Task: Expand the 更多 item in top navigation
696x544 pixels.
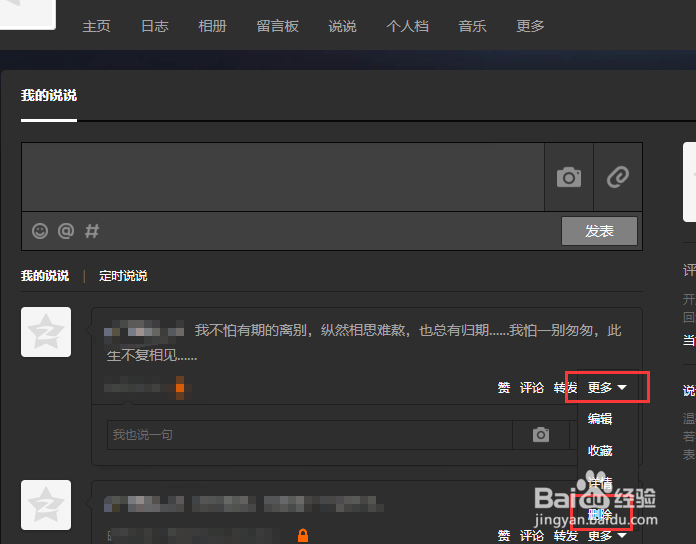Action: click(x=530, y=26)
